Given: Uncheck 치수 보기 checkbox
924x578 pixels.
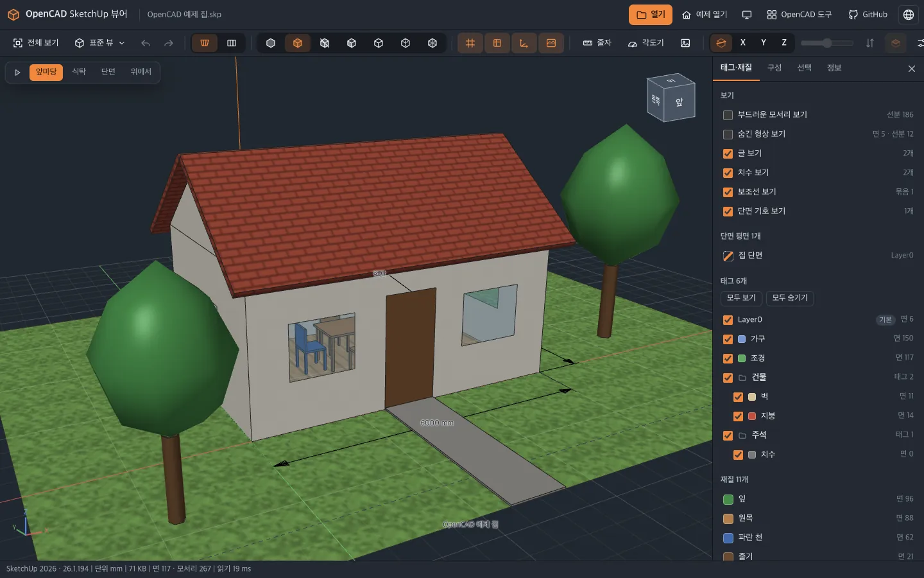Looking at the screenshot, I should pos(728,173).
